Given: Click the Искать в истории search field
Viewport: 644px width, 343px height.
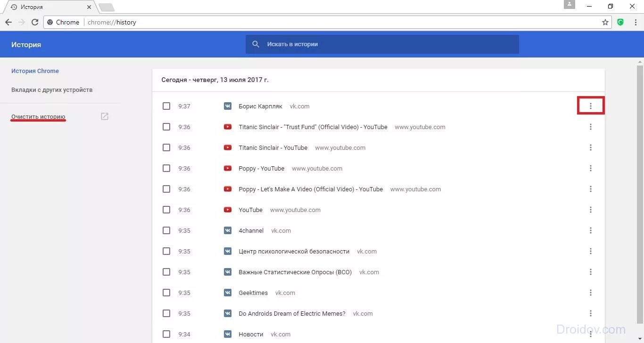Looking at the screenshot, I should [382, 44].
